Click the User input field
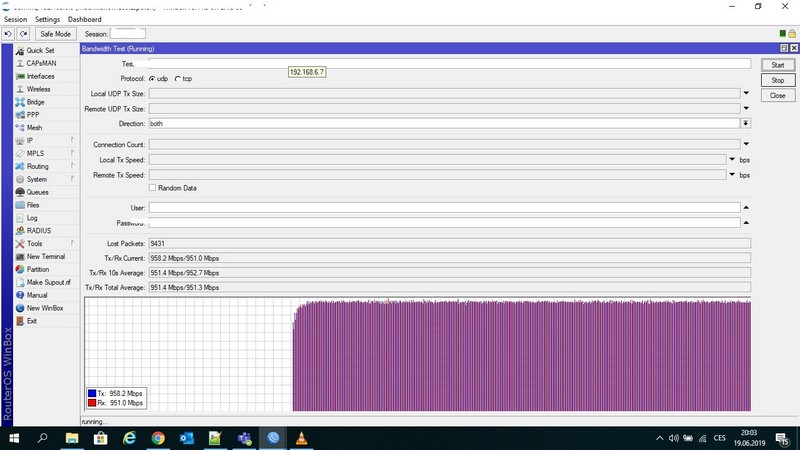This screenshot has width=800, height=450. (444, 208)
